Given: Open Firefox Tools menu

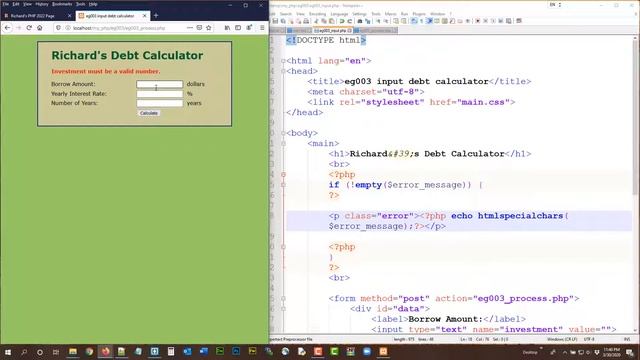Looking at the screenshot, I should (x=80, y=4).
